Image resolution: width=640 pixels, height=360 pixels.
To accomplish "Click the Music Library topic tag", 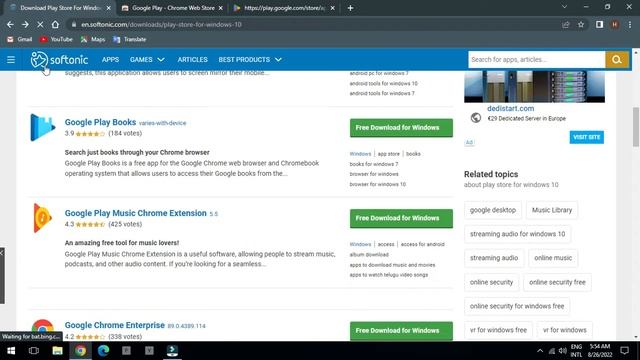I will 552,210.
